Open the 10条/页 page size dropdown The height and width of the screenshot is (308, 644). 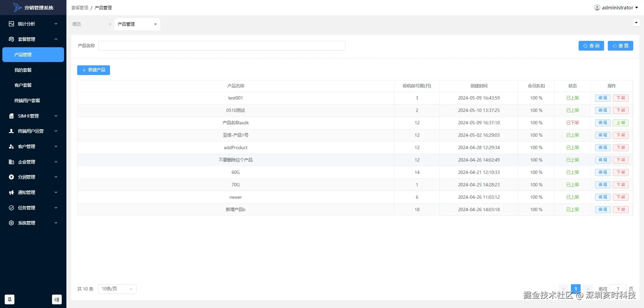click(x=117, y=289)
